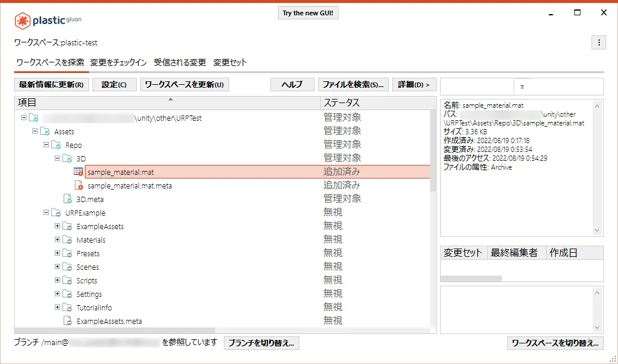Click the ExampleAssets.meta file icon
Viewport: 618px width, 364px height.
click(x=68, y=320)
